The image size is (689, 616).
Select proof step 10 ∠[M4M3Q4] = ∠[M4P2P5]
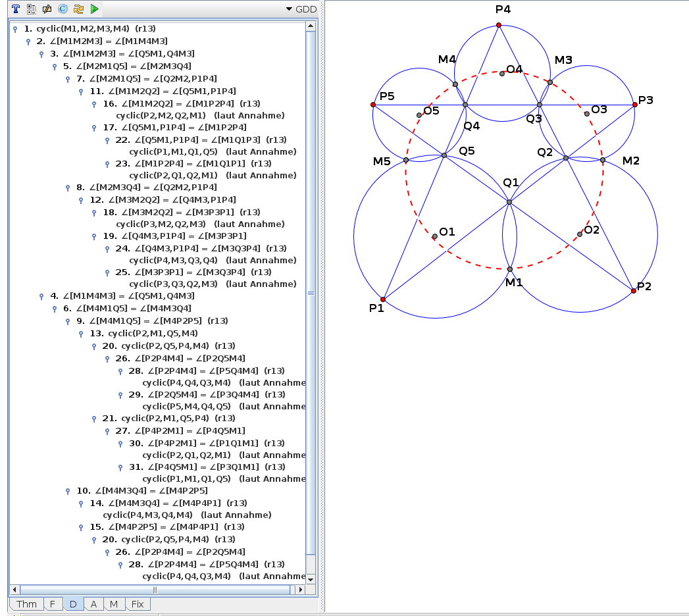point(151,490)
